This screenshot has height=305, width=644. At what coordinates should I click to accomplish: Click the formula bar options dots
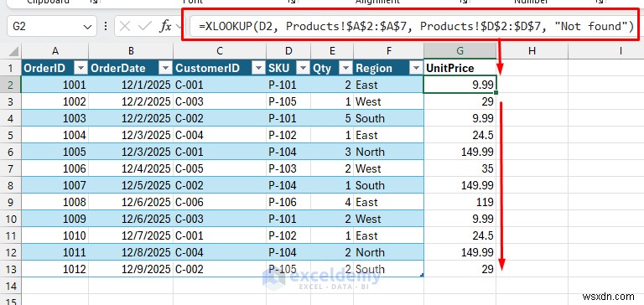pyautogui.click(x=106, y=27)
